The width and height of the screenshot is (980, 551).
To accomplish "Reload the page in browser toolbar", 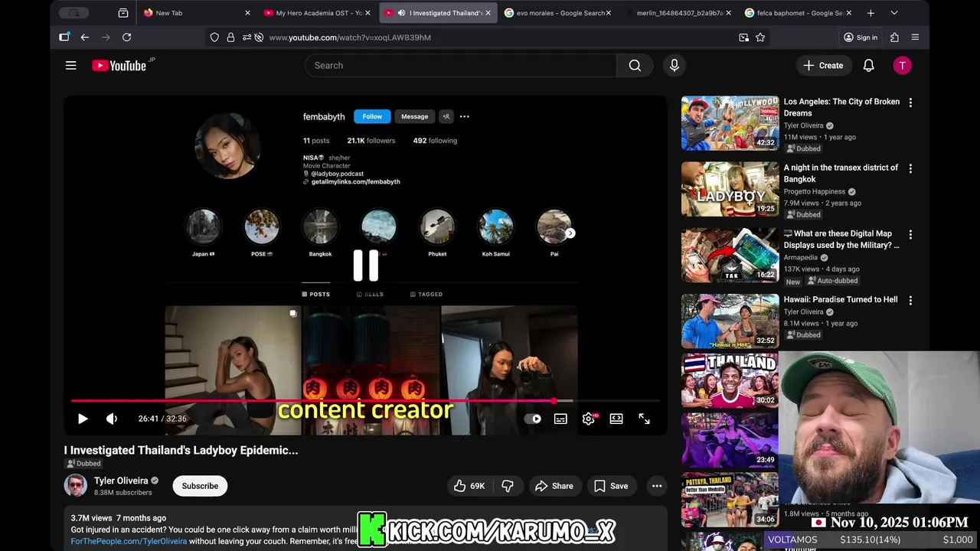I will click(126, 37).
